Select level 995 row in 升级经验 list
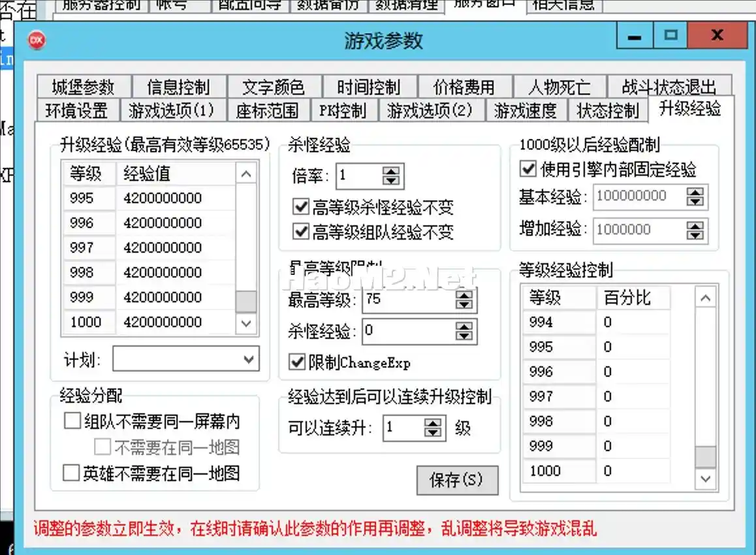Image resolution: width=756 pixels, height=555 pixels. click(149, 198)
